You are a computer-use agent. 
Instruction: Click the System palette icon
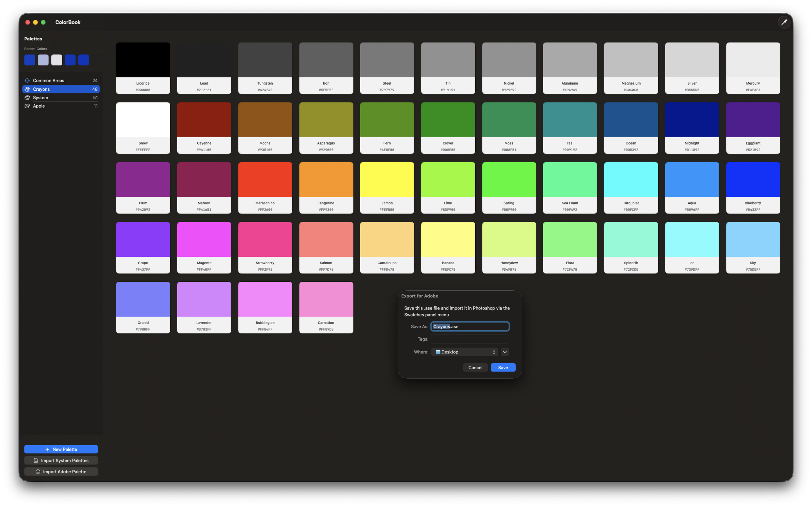[27, 97]
